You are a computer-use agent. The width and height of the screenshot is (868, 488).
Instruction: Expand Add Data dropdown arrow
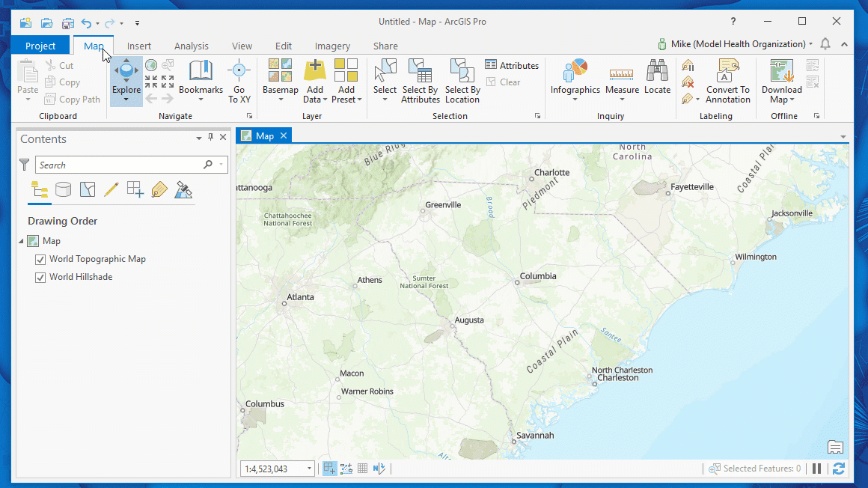(325, 100)
